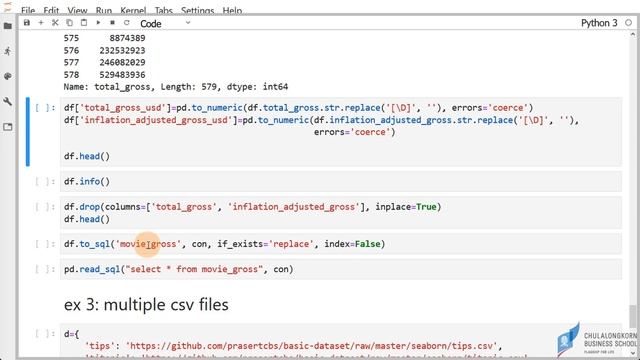Run the selected cell play icon
The width and height of the screenshot is (640, 360).
pyautogui.click(x=98, y=23)
